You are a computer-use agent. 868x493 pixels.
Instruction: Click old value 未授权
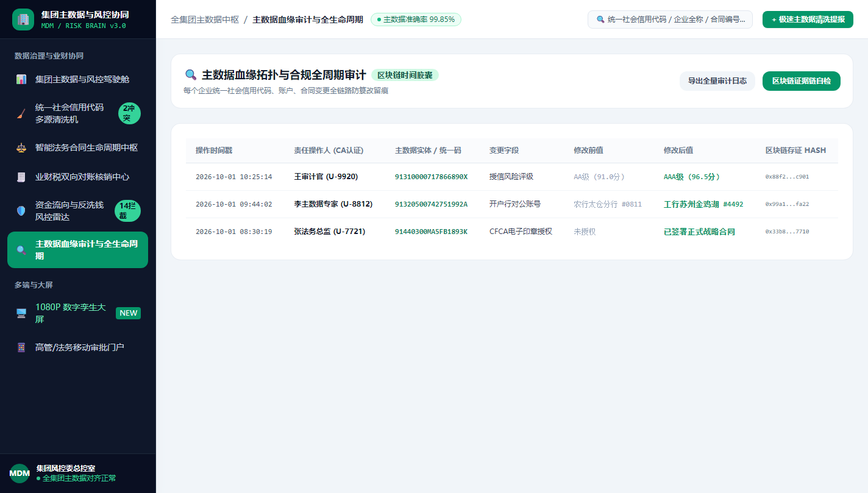[585, 232]
